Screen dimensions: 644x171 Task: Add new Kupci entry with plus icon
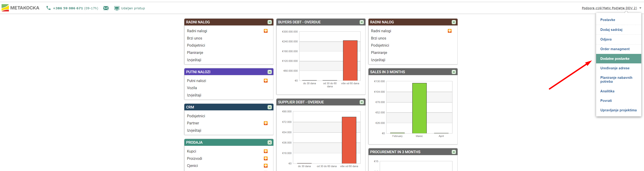point(266,151)
